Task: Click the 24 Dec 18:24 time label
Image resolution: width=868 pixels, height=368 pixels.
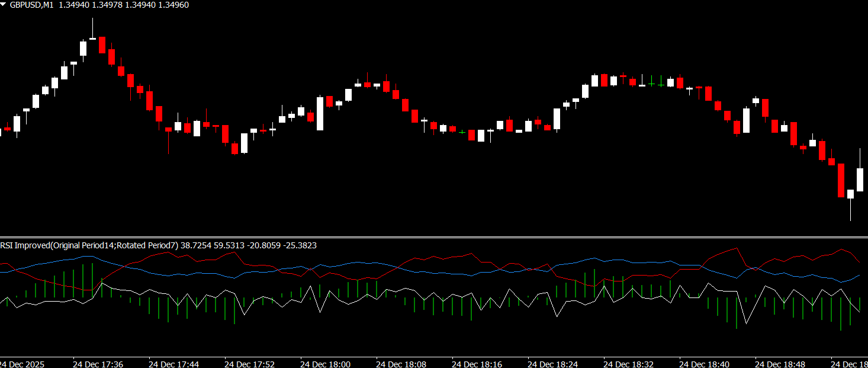Action: [552, 364]
